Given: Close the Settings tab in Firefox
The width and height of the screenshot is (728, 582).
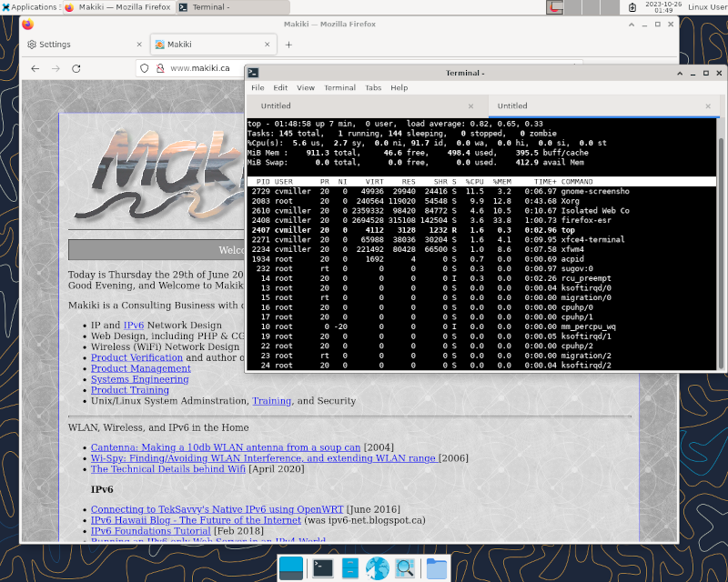Looking at the screenshot, I should (x=139, y=45).
